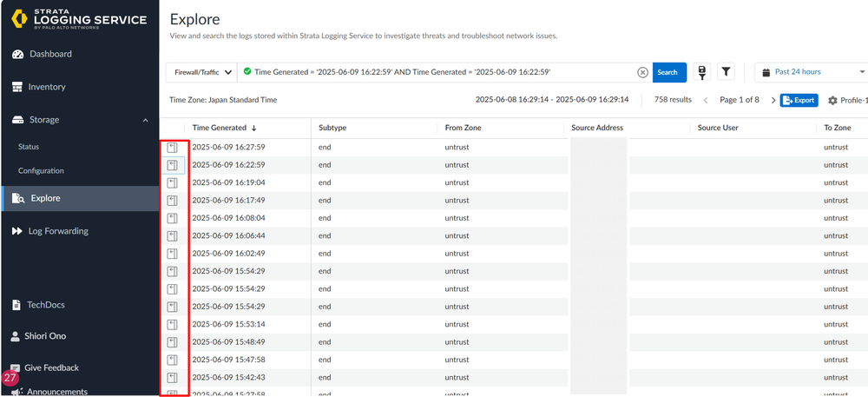This screenshot has width=868, height=397.
Task: Open the Firewall/Traffic log type dropdown
Action: [201, 72]
